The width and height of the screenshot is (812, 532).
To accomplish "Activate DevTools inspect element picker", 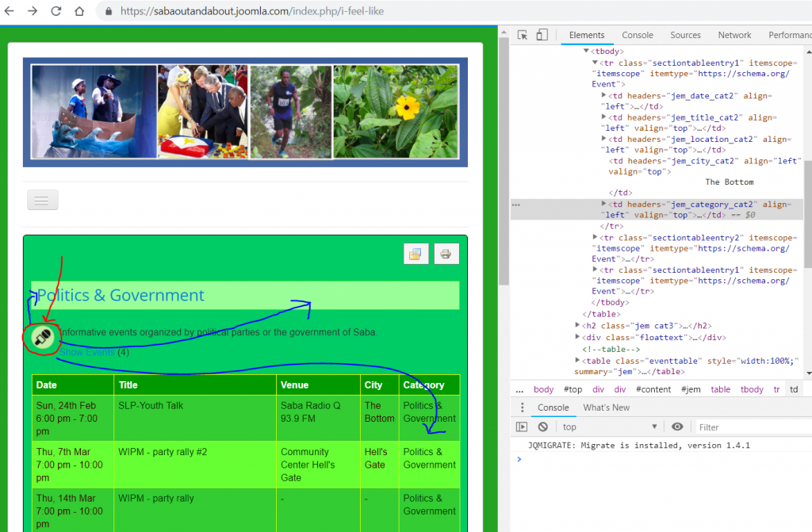I will click(523, 35).
